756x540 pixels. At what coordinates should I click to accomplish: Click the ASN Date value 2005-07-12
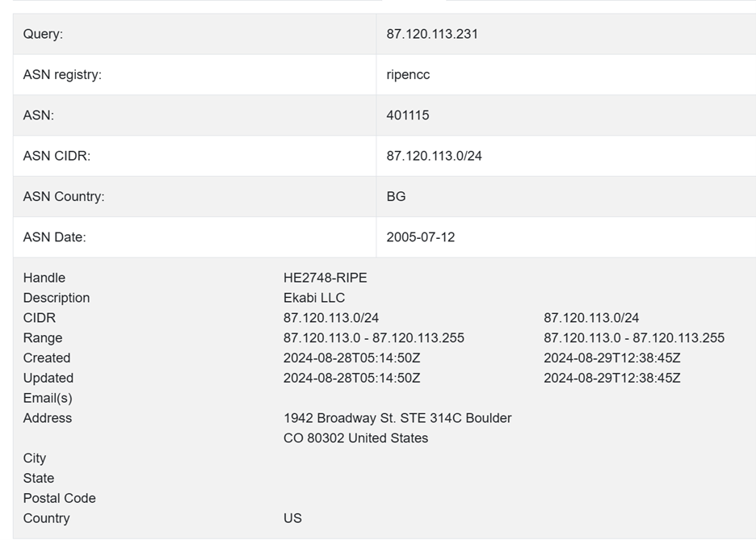click(x=420, y=237)
